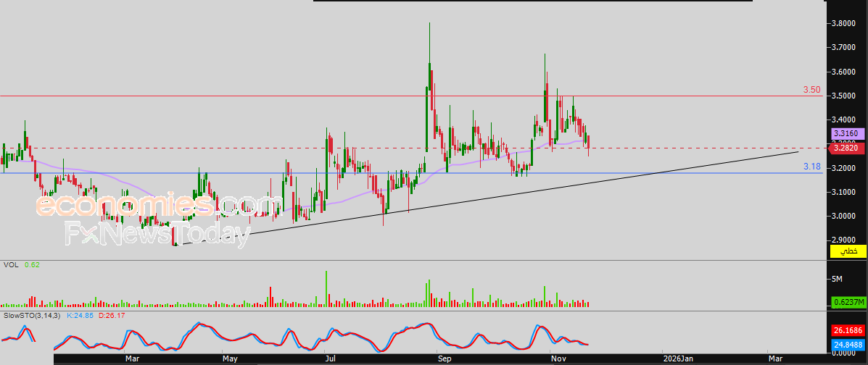Click the Nov label on time axis
The width and height of the screenshot is (868, 365).
pos(558,358)
